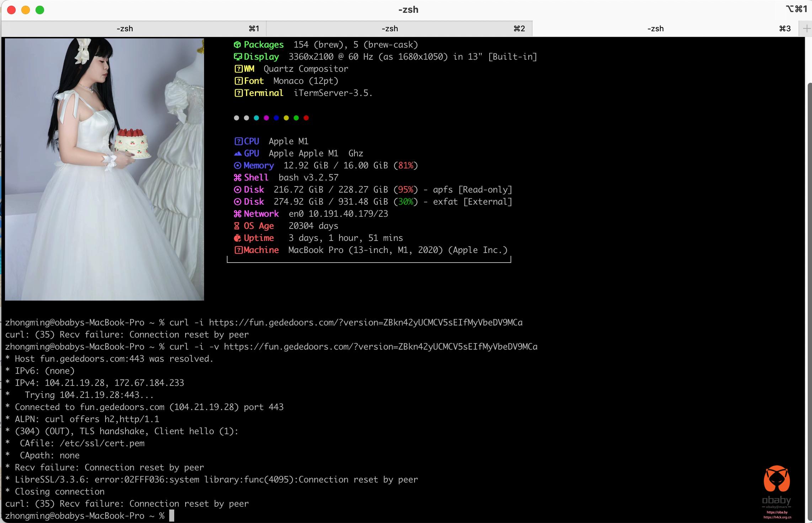
Task: Switch to the first -zsh tab (⌘1)
Action: (134, 29)
